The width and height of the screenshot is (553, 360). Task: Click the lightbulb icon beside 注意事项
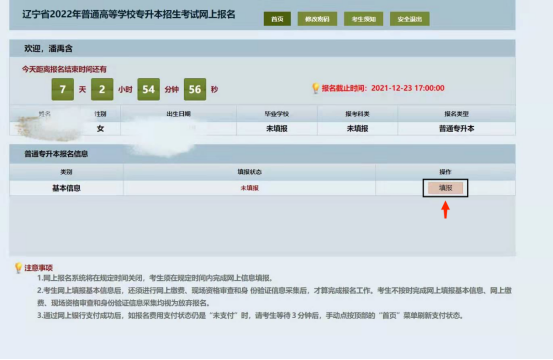pyautogui.click(x=18, y=268)
